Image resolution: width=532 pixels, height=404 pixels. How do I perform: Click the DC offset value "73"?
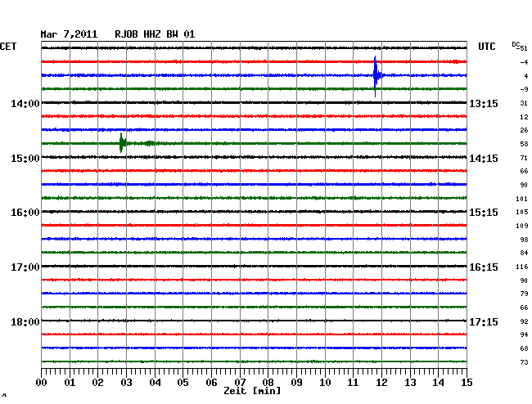coord(524,362)
